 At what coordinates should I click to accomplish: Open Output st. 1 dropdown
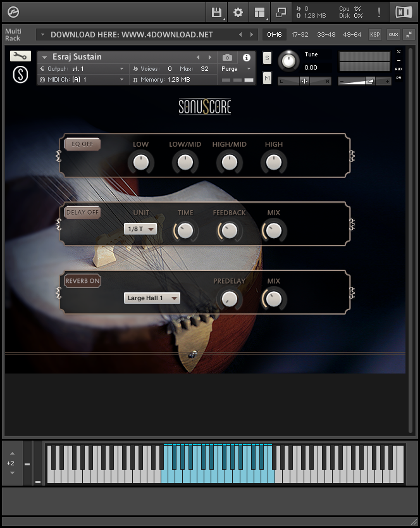(x=82, y=69)
